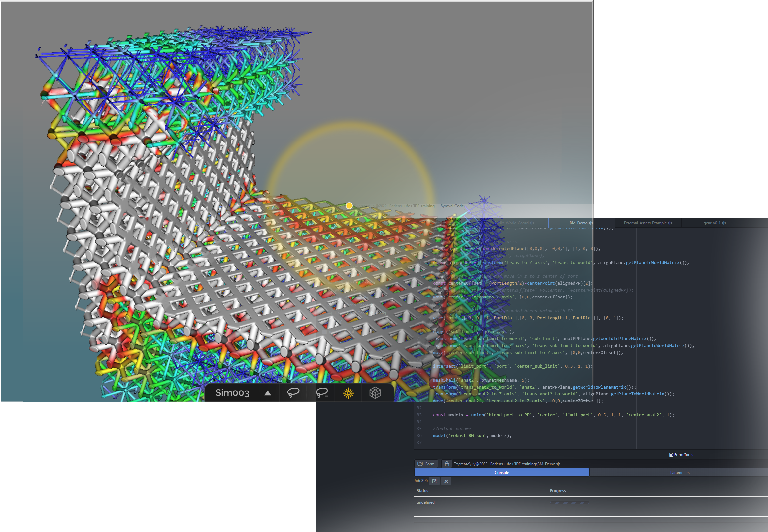The image size is (768, 532).
Task: Switch to the BM_Demo.sjs tab
Action: 581,223
